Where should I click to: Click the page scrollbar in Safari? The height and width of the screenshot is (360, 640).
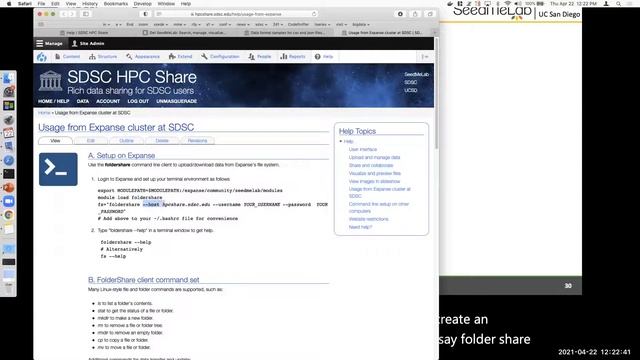pyautogui.click(x=436, y=93)
